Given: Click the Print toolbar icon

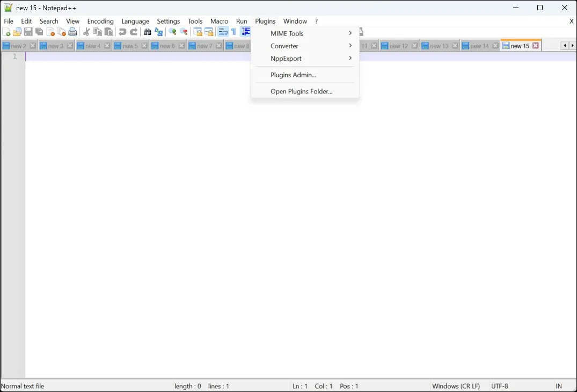Looking at the screenshot, I should pos(73,32).
